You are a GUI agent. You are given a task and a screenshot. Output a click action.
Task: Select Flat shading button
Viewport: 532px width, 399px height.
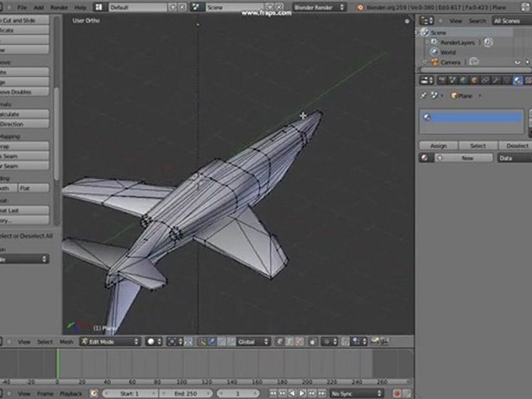coord(34,188)
